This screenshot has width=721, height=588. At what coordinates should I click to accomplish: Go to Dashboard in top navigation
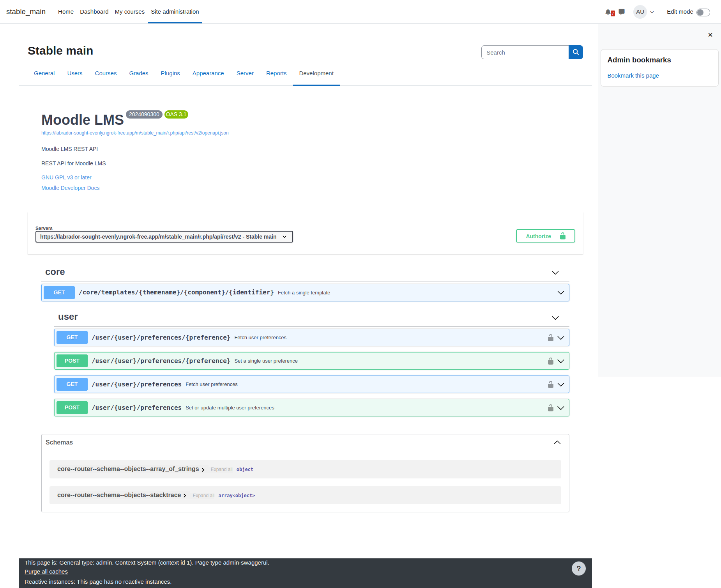[94, 12]
